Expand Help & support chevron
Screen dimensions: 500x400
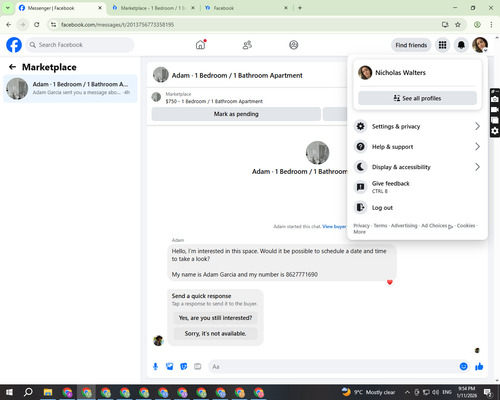477,147
